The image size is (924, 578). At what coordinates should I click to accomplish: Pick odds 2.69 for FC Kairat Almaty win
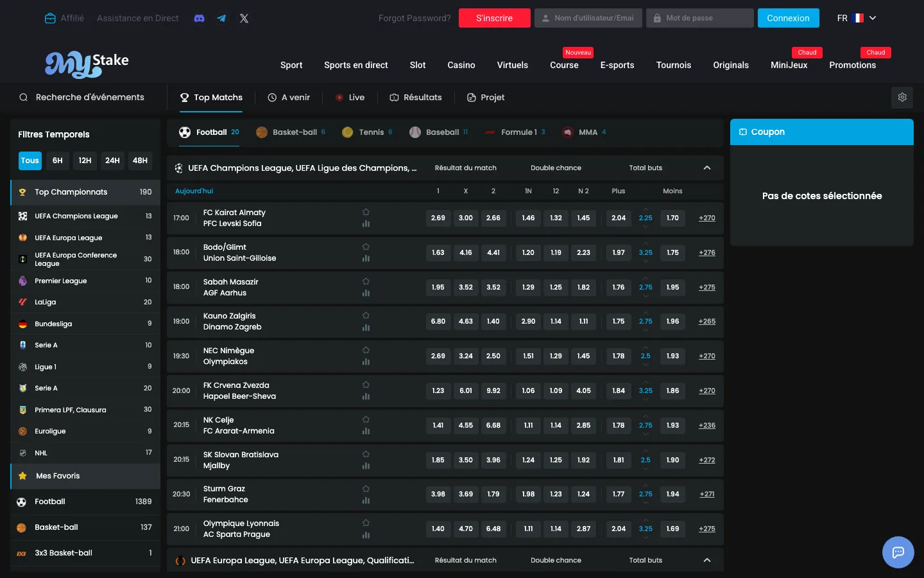[438, 218]
